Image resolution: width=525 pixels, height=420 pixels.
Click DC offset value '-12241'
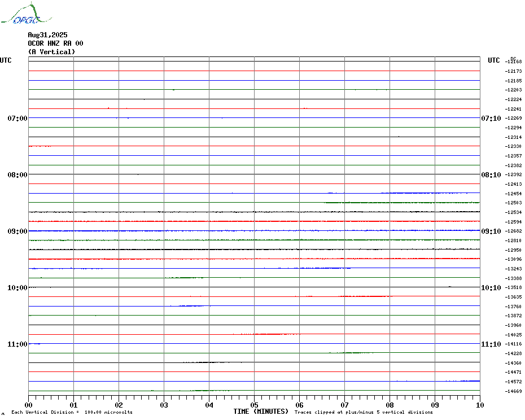click(x=513, y=109)
